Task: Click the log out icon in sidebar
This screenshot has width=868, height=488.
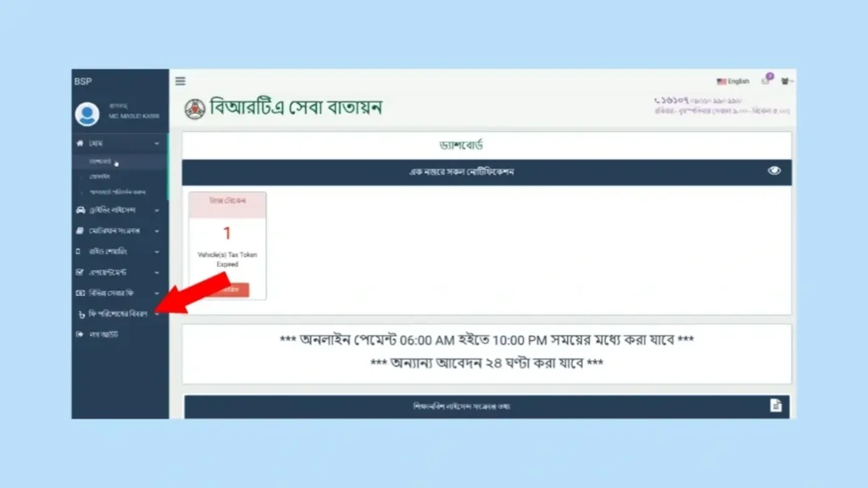Action: pos(81,335)
